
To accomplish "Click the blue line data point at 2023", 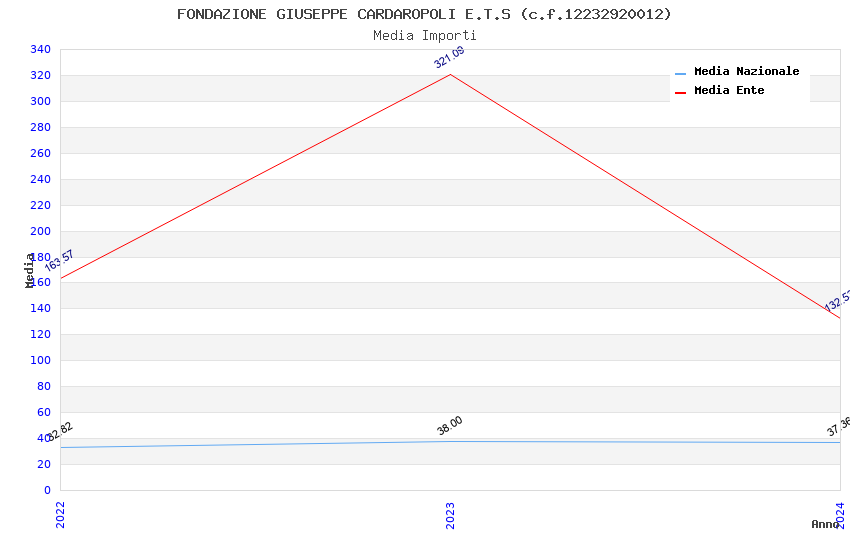I will [450, 441].
